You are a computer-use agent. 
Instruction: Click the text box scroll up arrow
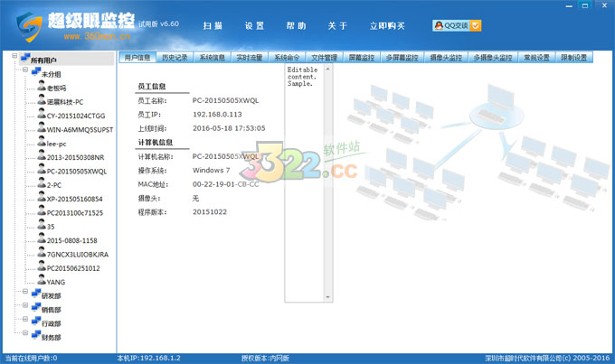[328, 69]
